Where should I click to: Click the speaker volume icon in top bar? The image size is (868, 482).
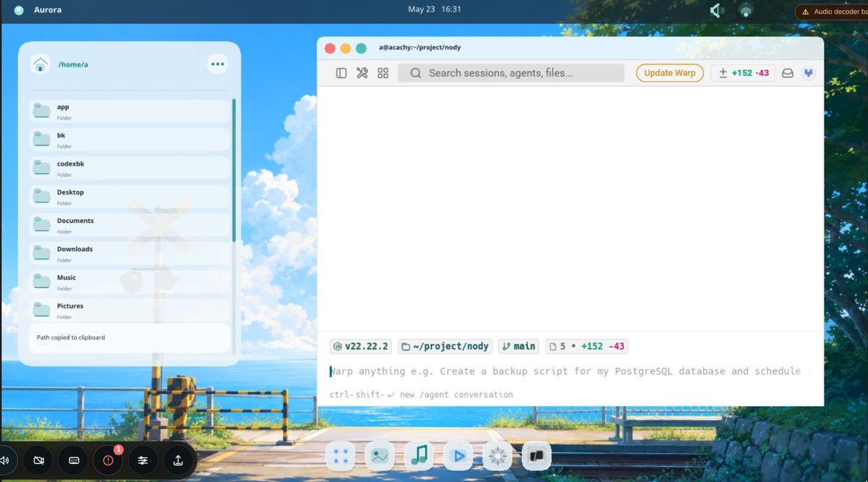coord(717,11)
